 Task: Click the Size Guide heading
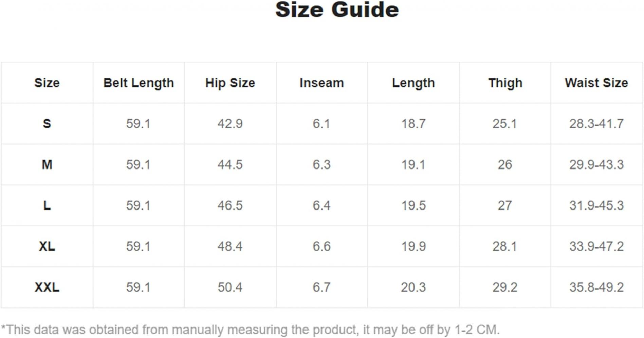[x=337, y=9]
